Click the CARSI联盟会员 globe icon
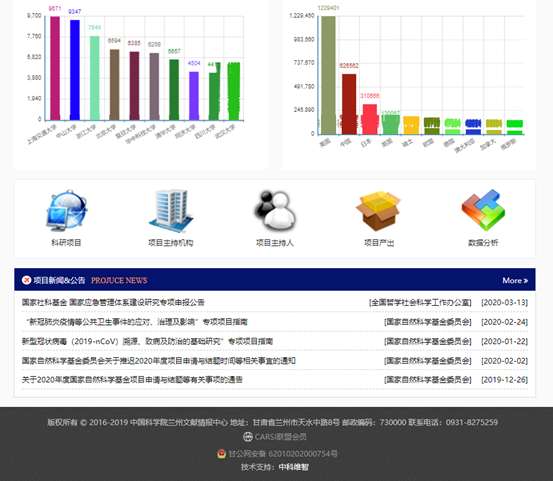Viewport: 553px width, 481px height. (248, 437)
